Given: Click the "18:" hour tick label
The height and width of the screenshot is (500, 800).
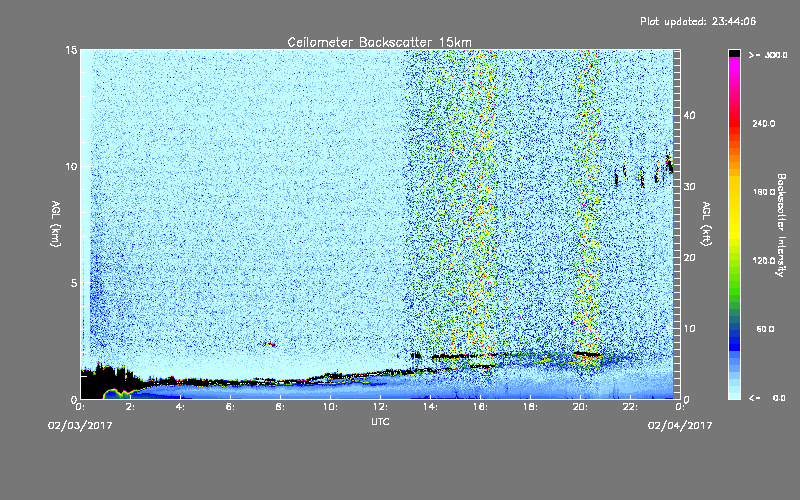Looking at the screenshot, I should pyautogui.click(x=530, y=407).
